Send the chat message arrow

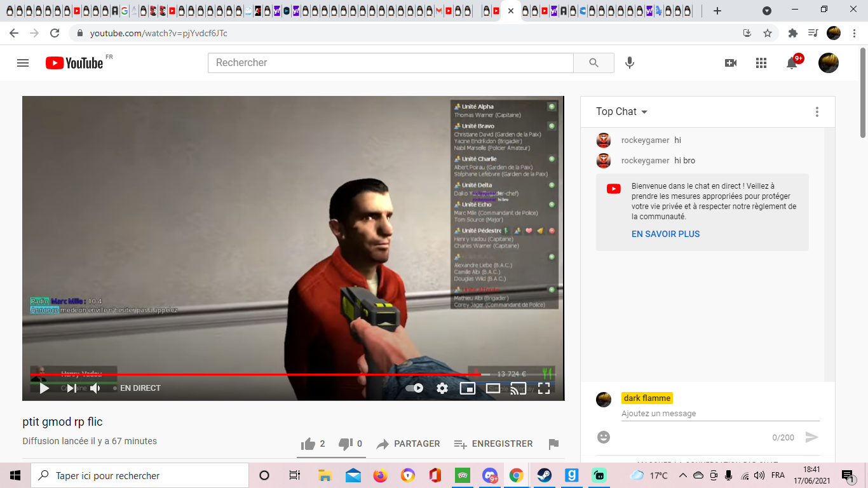(x=811, y=437)
